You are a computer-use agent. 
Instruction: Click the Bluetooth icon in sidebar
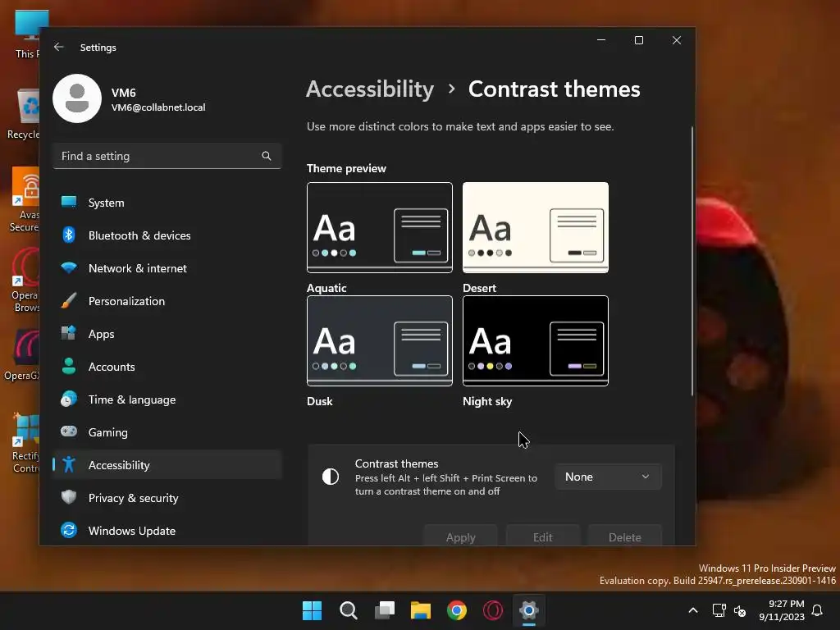pyautogui.click(x=69, y=235)
